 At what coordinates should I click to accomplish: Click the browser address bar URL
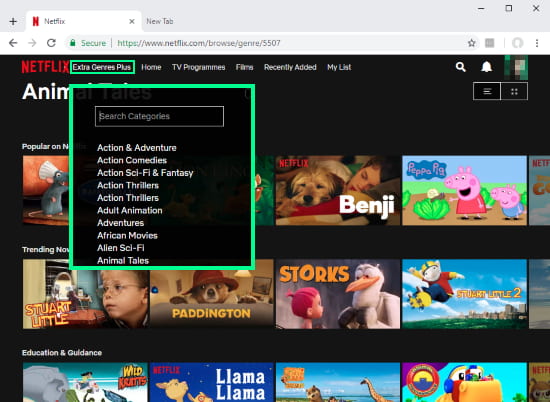(199, 43)
